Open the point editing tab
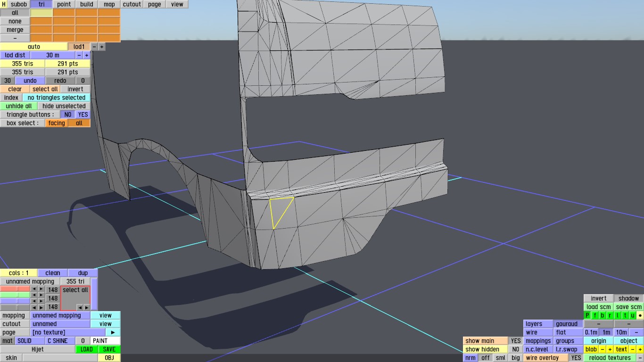644x362 pixels. 64,4
